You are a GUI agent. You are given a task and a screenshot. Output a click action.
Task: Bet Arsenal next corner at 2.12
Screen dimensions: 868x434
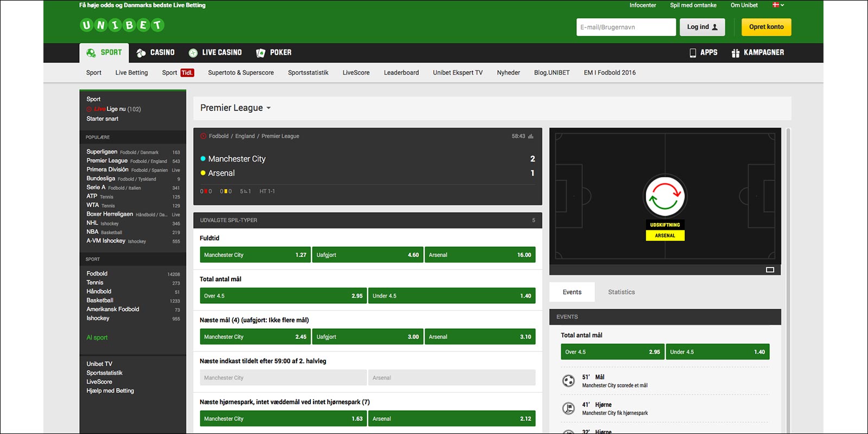(452, 419)
